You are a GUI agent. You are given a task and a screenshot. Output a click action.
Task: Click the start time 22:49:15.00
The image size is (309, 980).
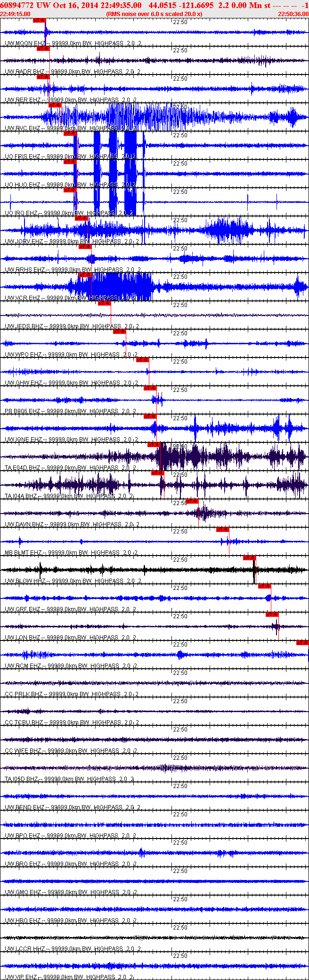click(15, 14)
